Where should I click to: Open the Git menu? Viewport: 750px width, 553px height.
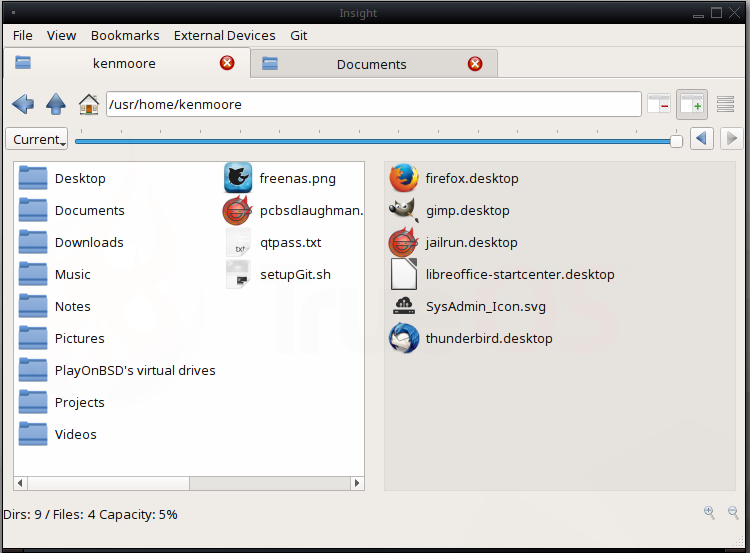pos(299,35)
